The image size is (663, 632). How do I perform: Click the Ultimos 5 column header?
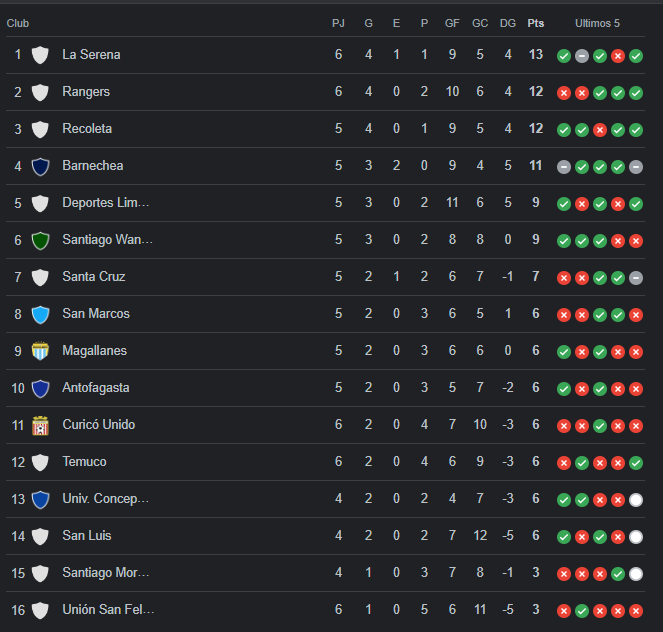coord(597,23)
